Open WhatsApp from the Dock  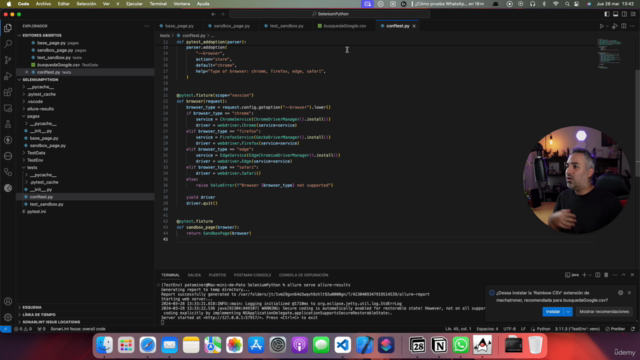(x=461, y=345)
